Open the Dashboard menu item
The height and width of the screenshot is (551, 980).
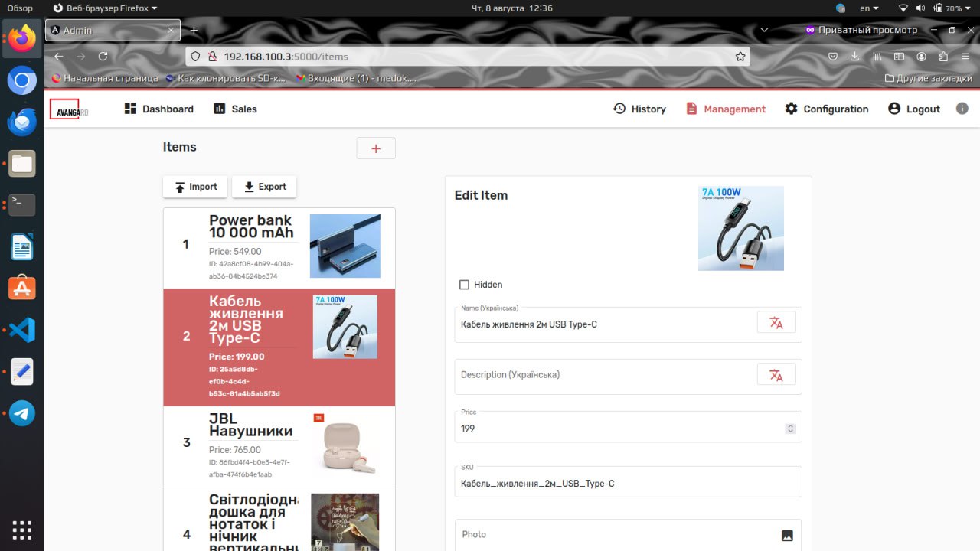[159, 109]
